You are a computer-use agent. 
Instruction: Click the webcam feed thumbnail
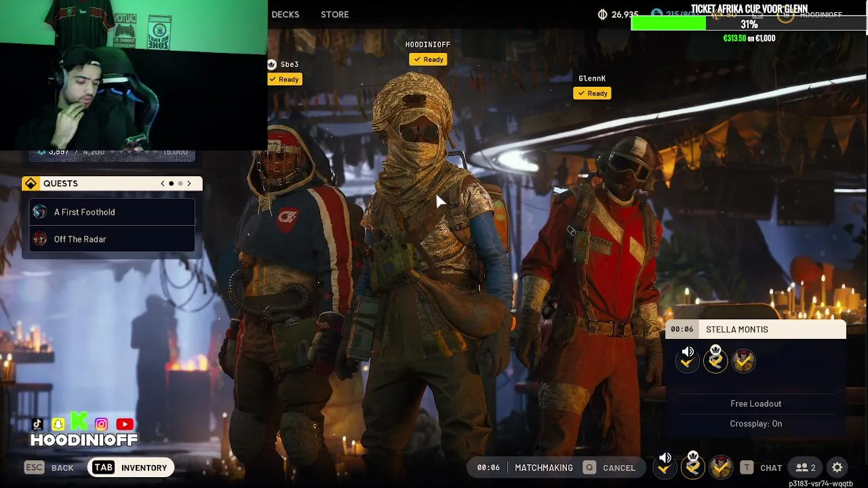(134, 75)
